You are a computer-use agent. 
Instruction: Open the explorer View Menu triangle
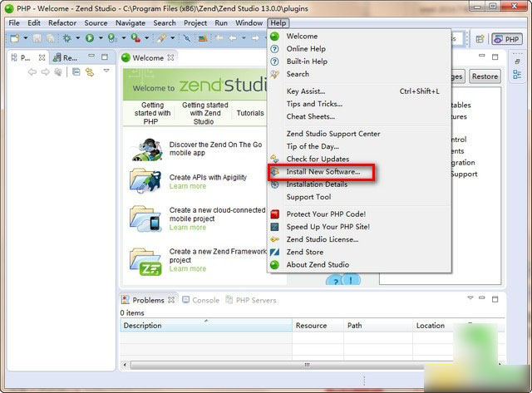point(106,71)
